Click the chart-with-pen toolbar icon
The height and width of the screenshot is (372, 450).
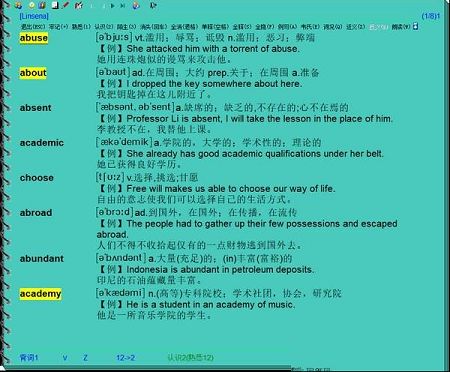[79, 5]
